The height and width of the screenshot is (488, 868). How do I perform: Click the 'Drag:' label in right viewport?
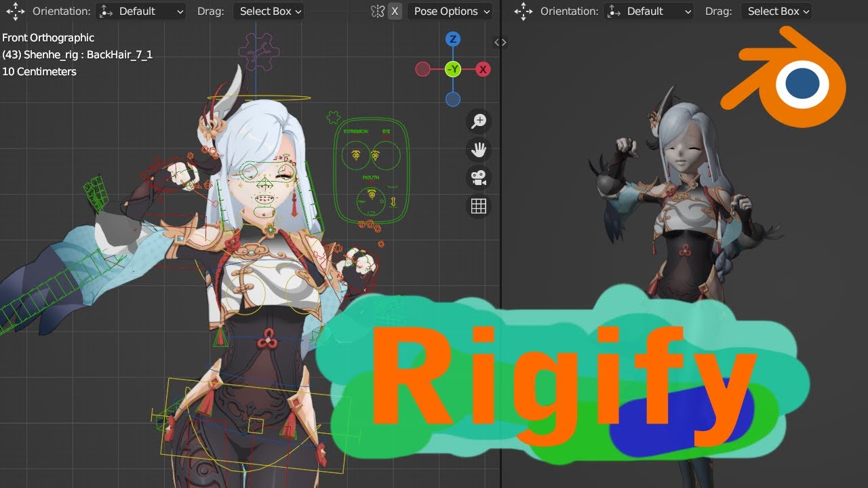[719, 12]
